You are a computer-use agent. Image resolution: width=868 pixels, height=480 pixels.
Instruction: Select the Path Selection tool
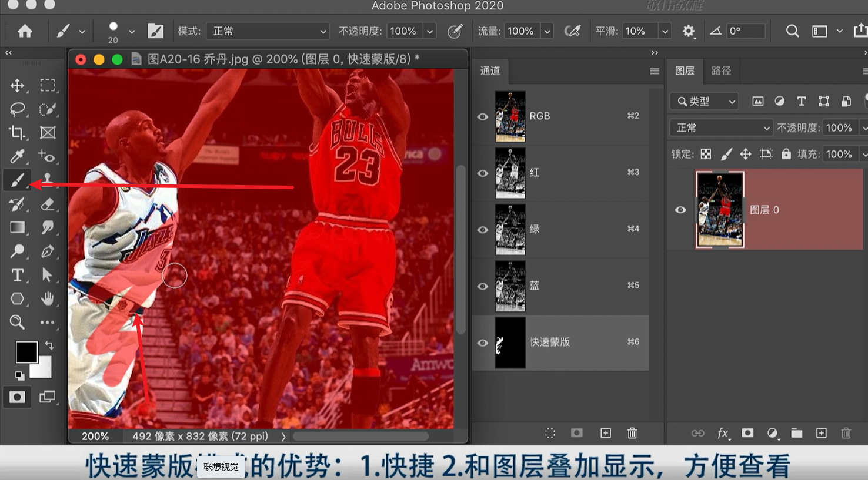(x=48, y=275)
